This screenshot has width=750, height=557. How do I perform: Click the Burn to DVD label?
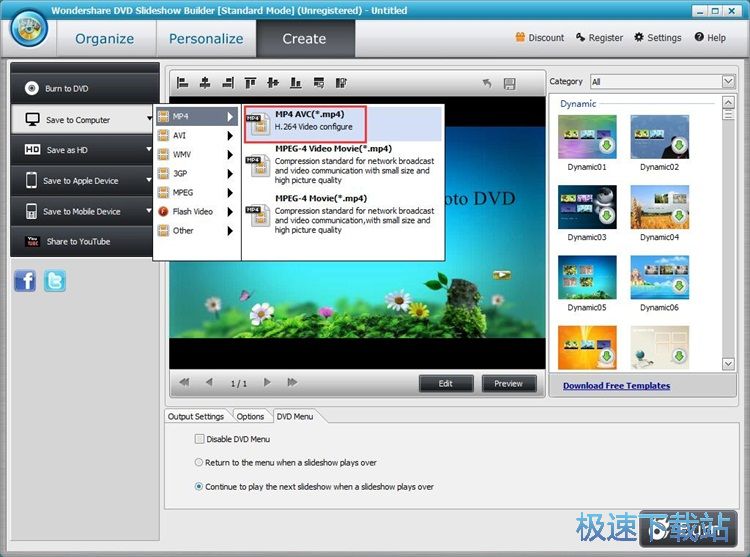(x=66, y=88)
